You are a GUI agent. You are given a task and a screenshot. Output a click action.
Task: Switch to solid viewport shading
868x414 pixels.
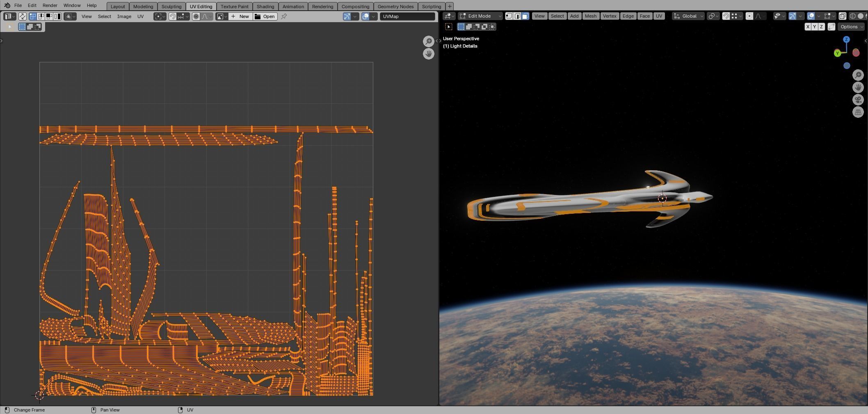point(861,16)
